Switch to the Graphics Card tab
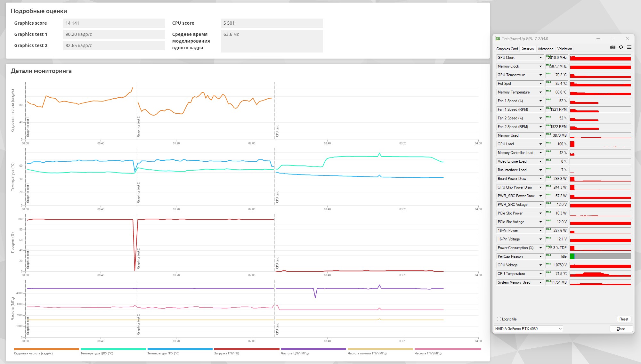Image resolution: width=641 pixels, height=364 pixels. point(507,49)
